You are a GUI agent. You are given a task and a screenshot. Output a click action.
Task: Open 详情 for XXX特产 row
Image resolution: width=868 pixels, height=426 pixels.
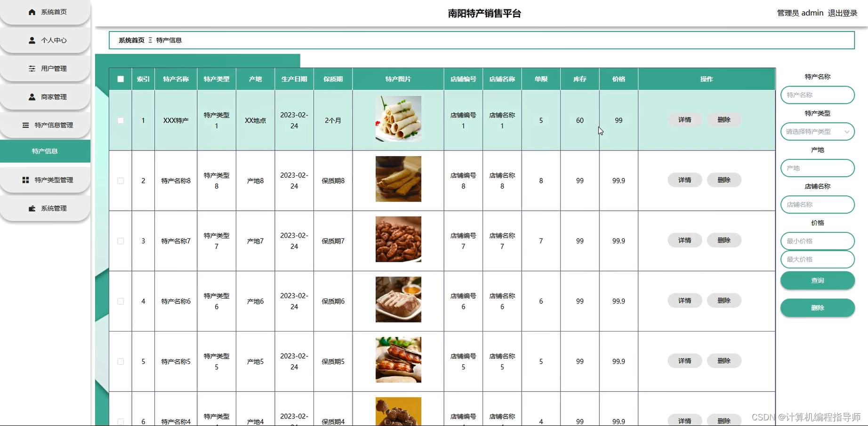click(x=685, y=120)
